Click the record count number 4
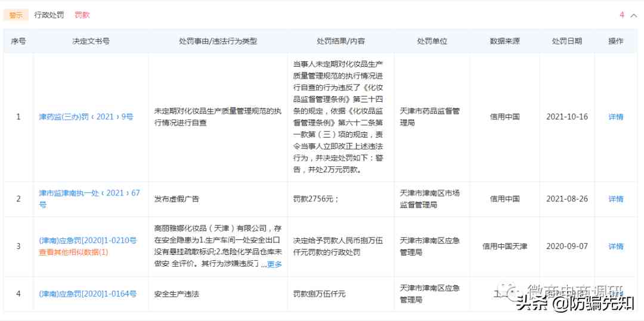Screen dimensions: 644x321 (x=622, y=15)
